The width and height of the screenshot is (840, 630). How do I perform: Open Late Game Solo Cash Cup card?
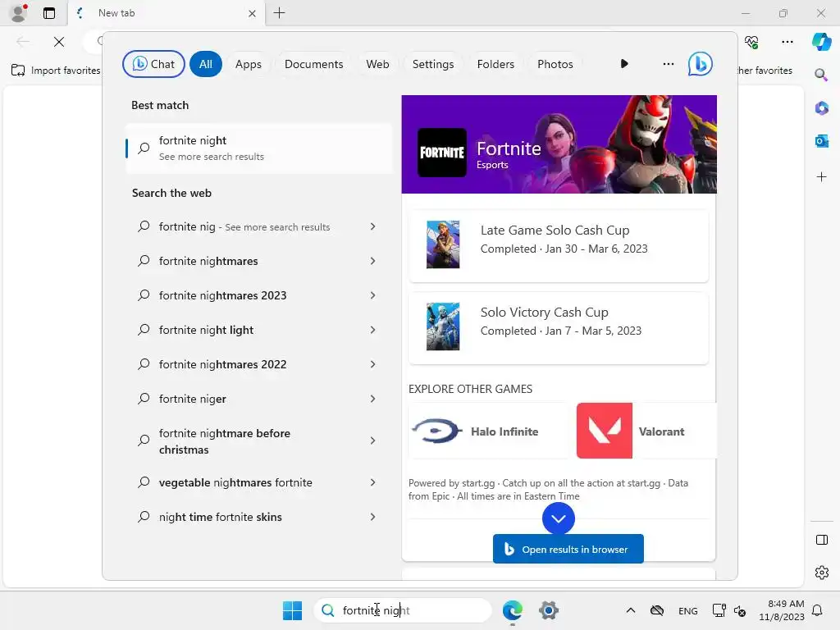click(x=558, y=245)
